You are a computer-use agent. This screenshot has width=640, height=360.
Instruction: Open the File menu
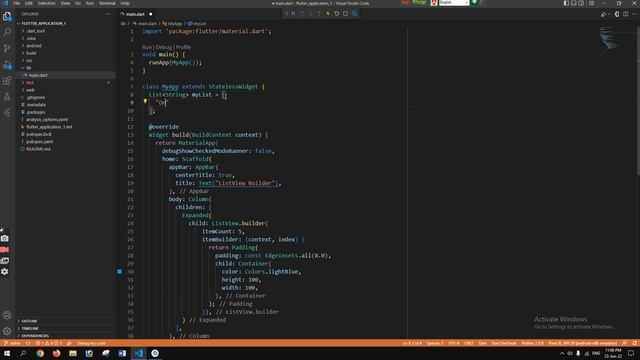coord(17,3)
